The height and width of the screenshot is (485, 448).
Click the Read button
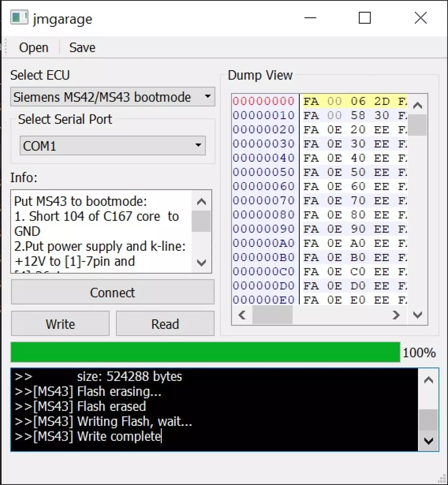(165, 324)
